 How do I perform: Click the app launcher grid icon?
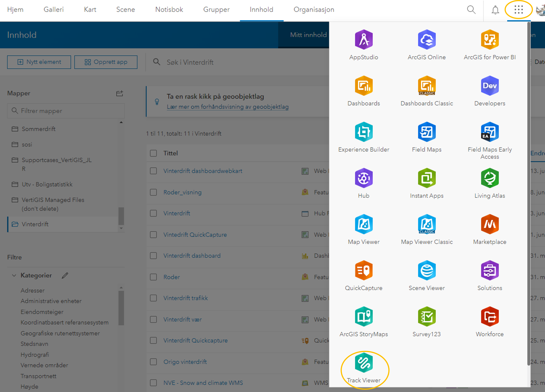tap(519, 10)
